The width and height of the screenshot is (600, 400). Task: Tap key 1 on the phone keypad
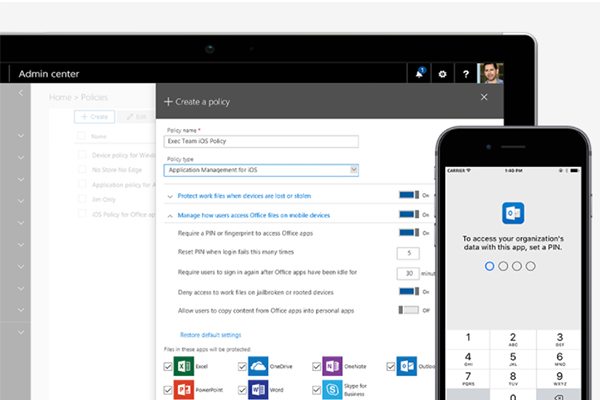pyautogui.click(x=468, y=338)
